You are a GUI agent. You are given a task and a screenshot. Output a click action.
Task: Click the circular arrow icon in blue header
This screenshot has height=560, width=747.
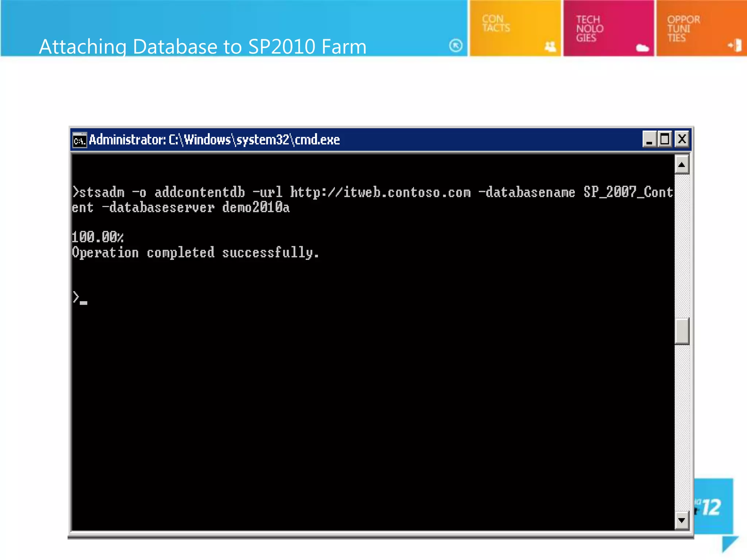pos(456,46)
